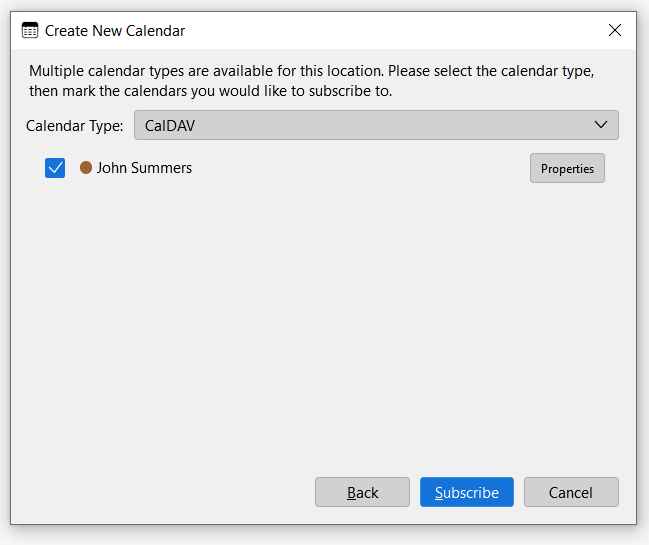Click the brown color dot beside John Summers
Screen dimensions: 649x545
(x=86, y=168)
